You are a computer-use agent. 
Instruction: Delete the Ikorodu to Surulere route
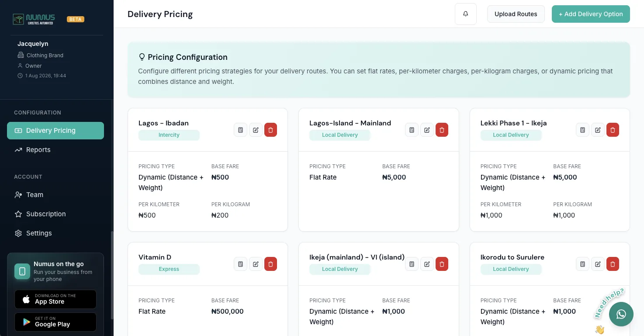[613, 264]
